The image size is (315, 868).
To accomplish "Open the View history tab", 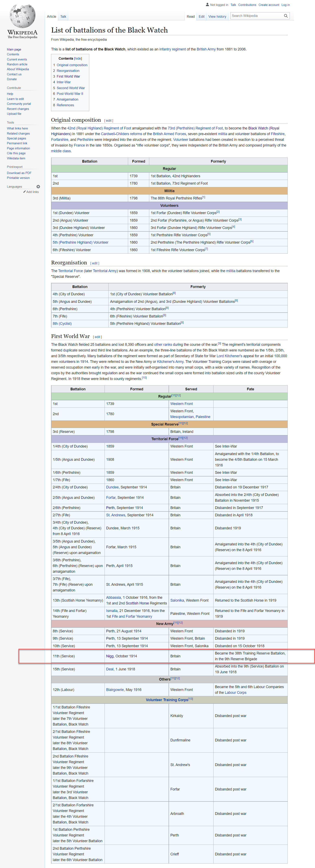I will click(x=217, y=16).
